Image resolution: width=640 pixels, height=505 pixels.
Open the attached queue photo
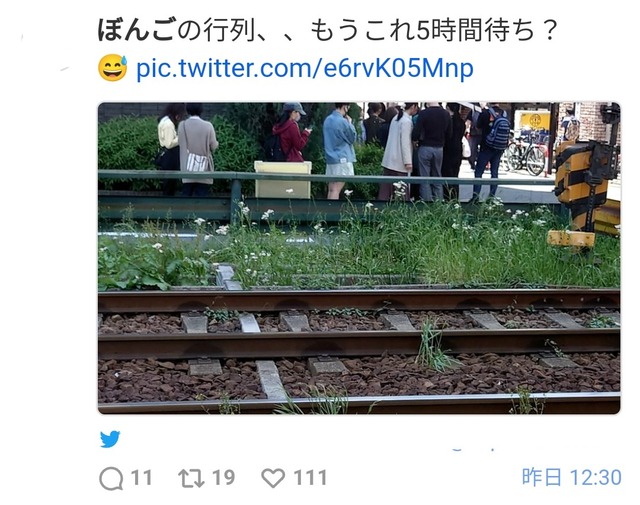point(359,258)
